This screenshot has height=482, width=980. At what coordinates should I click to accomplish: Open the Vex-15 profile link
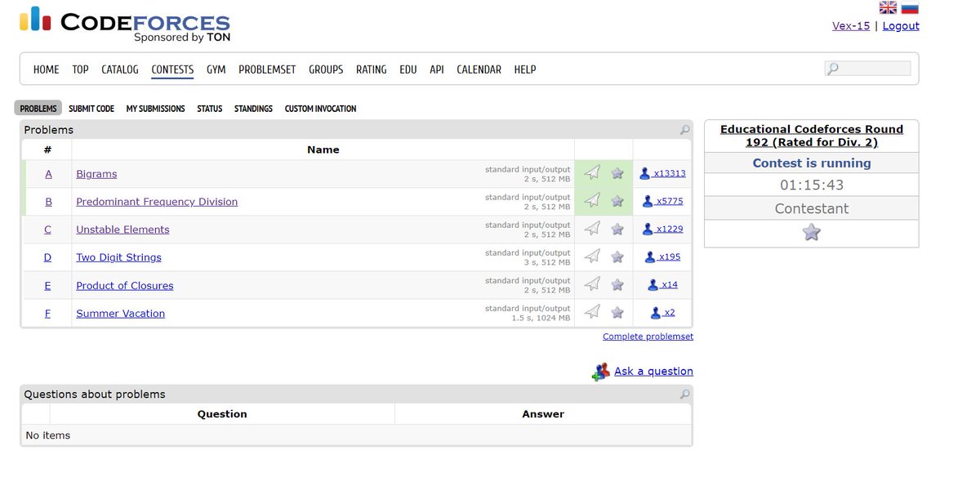tap(851, 25)
